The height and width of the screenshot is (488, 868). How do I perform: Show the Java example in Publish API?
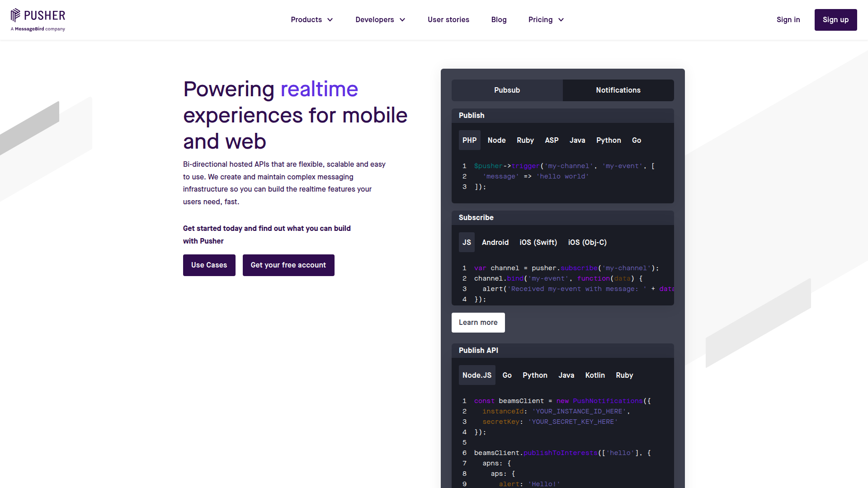point(566,375)
